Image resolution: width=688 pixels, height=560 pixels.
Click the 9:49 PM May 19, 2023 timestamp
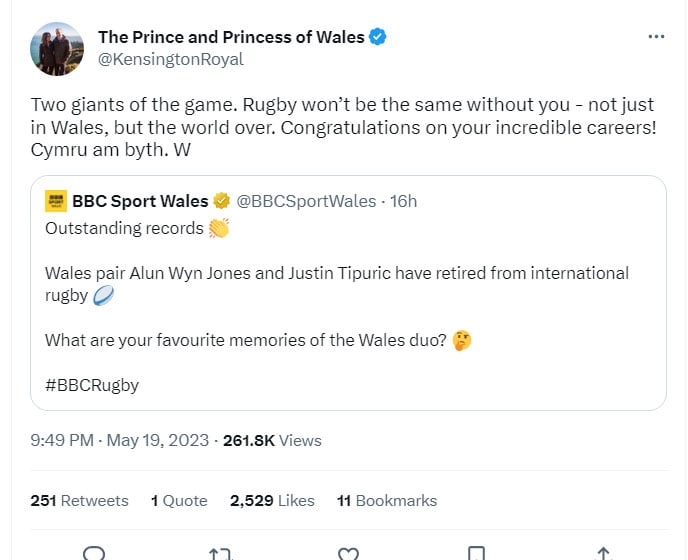click(x=120, y=440)
